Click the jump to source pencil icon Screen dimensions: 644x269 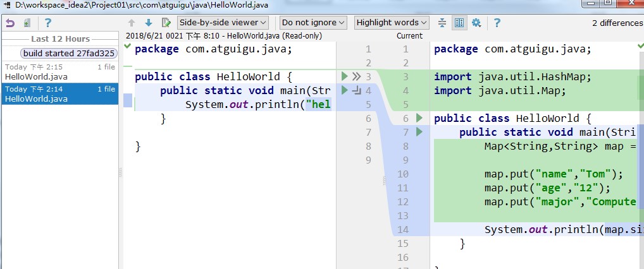point(166,23)
